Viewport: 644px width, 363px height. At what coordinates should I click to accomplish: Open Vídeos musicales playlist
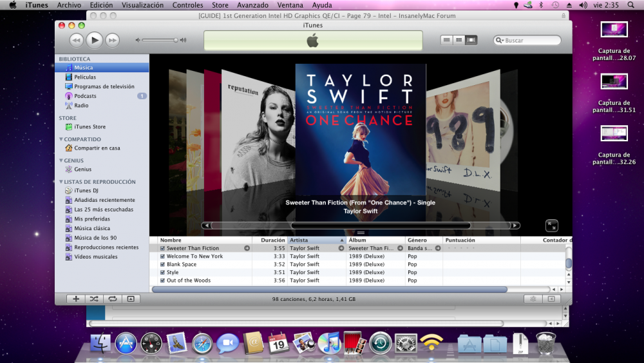click(102, 257)
